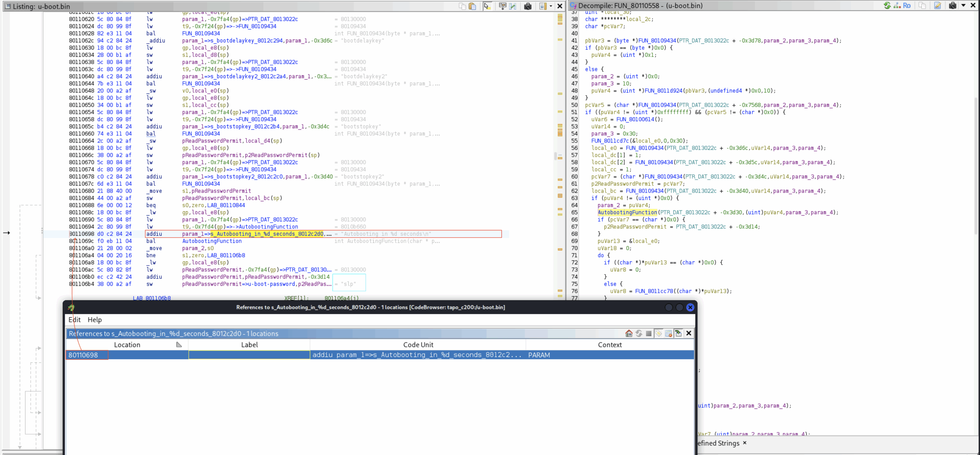Click the grey Refresh icon in References toolbar
The width and height of the screenshot is (980, 455).
(x=639, y=333)
